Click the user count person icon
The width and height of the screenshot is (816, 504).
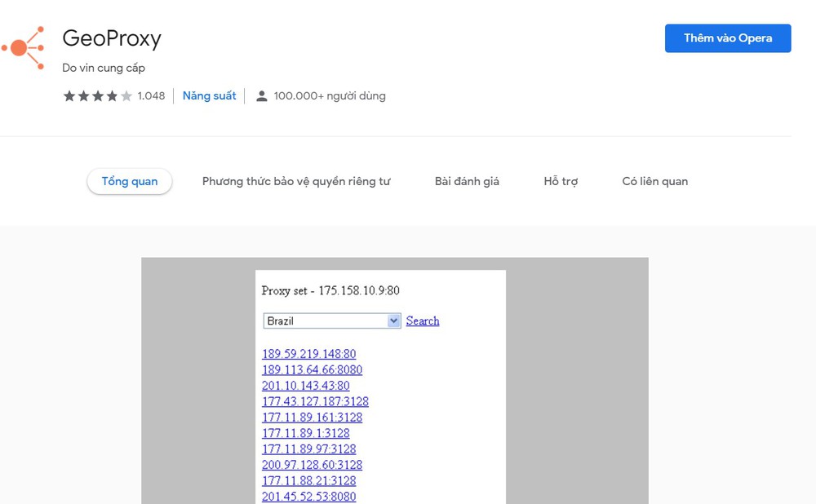(262, 96)
